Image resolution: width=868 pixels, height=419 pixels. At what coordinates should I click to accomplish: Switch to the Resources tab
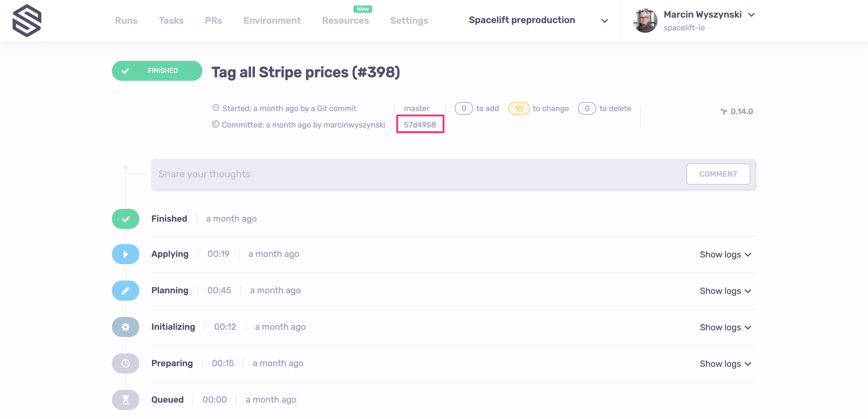(345, 21)
